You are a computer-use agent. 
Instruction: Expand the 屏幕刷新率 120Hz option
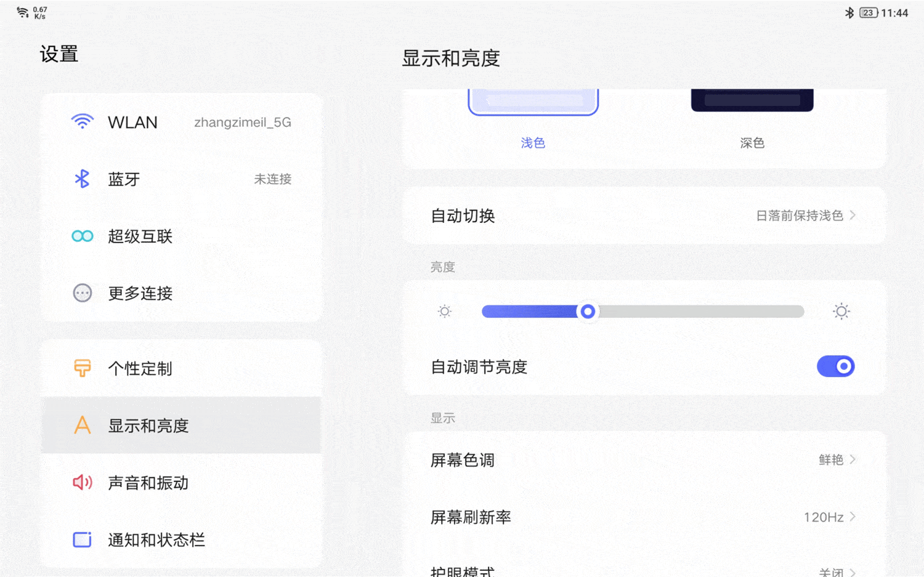coord(852,517)
